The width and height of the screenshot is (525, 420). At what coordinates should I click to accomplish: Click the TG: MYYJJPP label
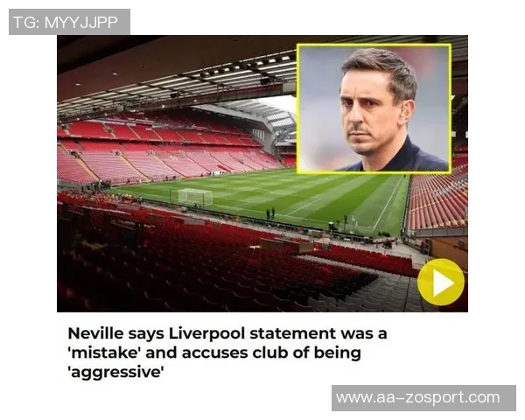66,23
